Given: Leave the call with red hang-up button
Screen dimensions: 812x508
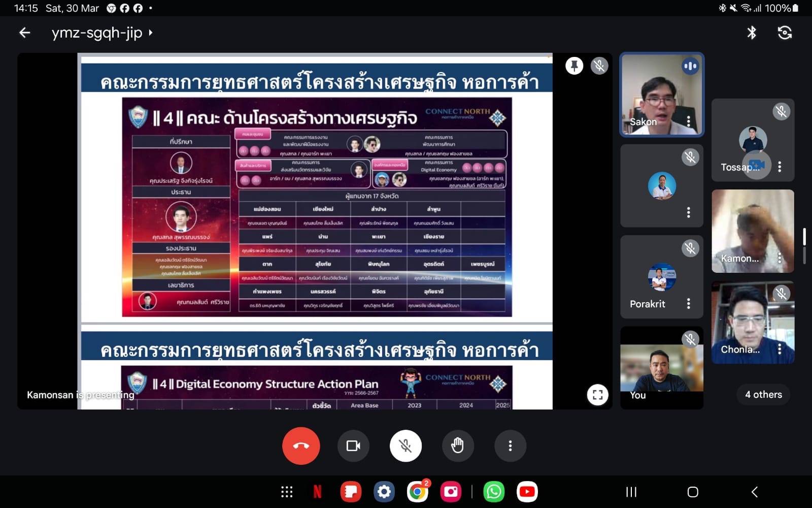Looking at the screenshot, I should point(301,446).
